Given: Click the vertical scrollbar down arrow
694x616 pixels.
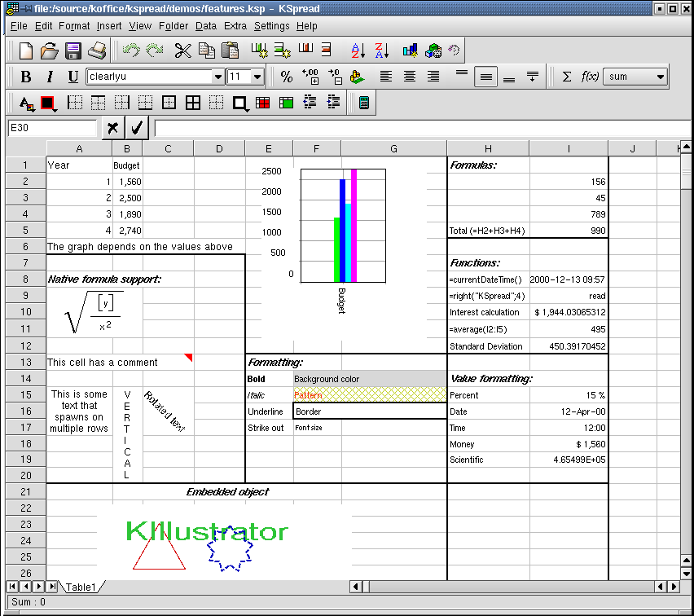Looking at the screenshot, I should 686,574.
